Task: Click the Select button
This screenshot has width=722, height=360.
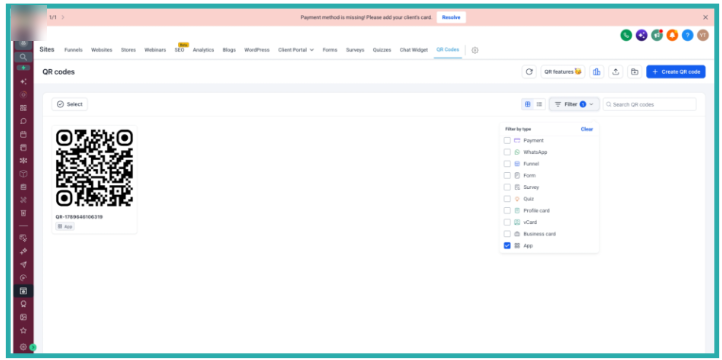Action: (70, 105)
